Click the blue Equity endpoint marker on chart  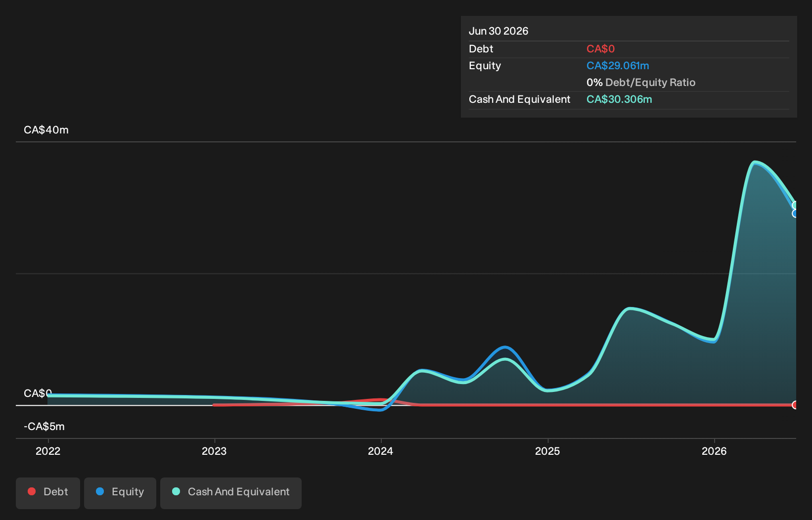coord(795,214)
